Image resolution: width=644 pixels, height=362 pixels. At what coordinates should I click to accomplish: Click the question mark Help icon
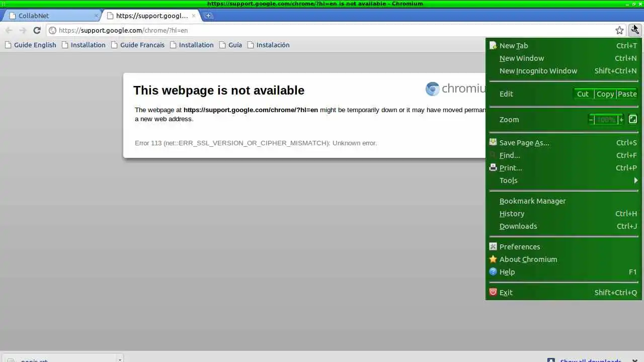tap(493, 271)
